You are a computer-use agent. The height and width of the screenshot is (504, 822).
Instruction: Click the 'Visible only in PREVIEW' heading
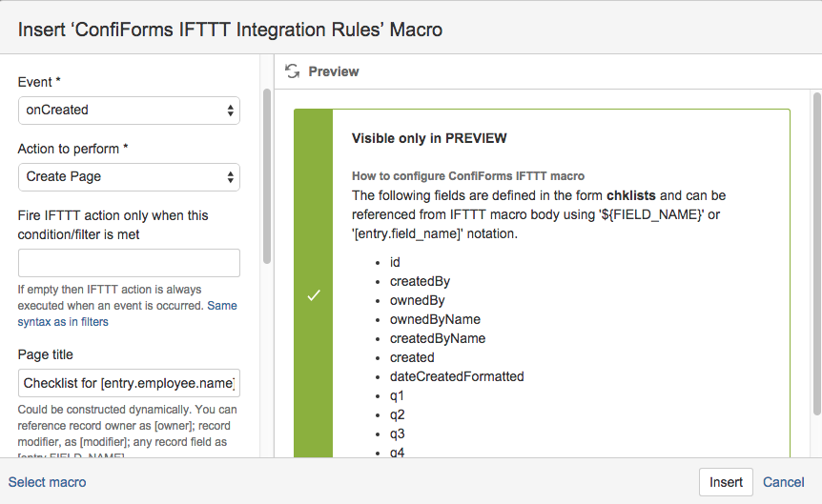click(x=429, y=138)
